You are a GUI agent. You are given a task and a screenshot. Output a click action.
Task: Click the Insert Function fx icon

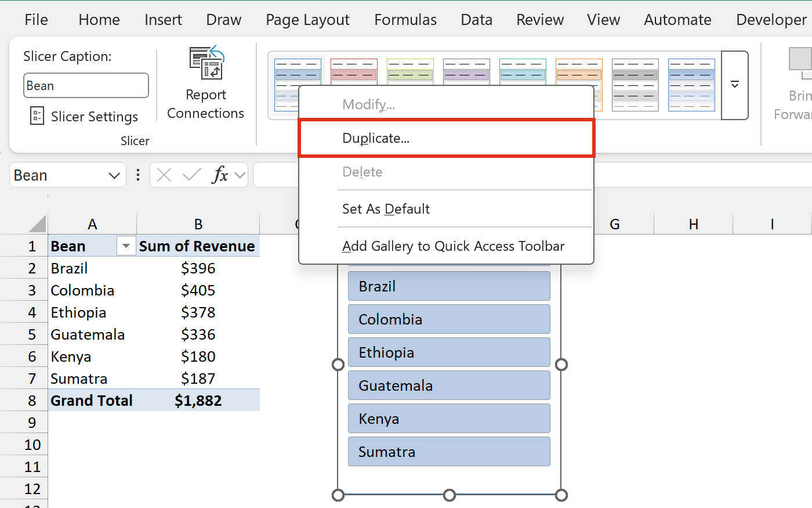tap(220, 175)
